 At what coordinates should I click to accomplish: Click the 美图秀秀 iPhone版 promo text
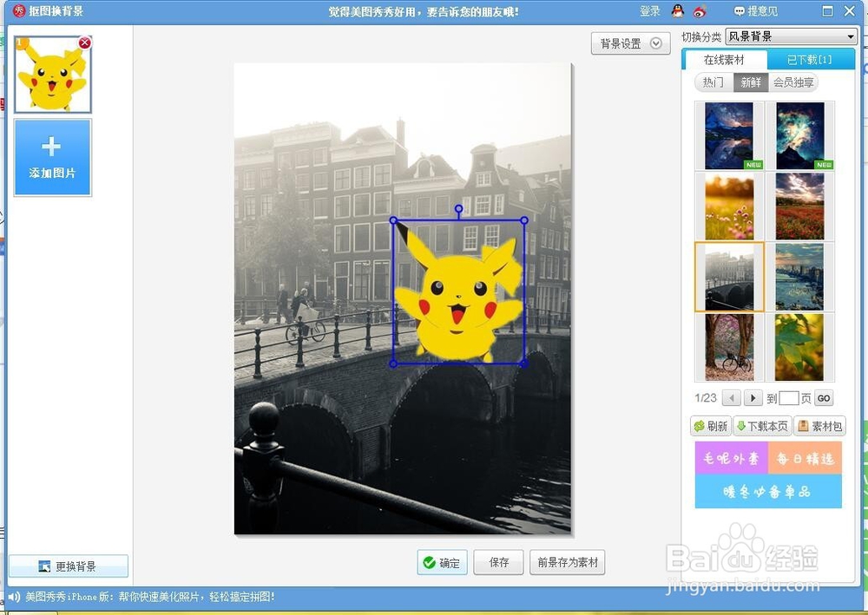tap(150, 597)
